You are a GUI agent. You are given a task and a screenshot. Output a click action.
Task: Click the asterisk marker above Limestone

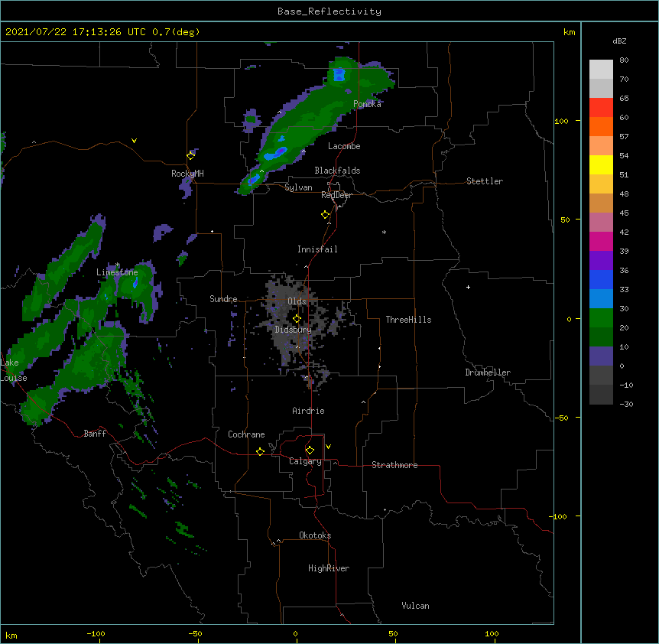click(117, 265)
